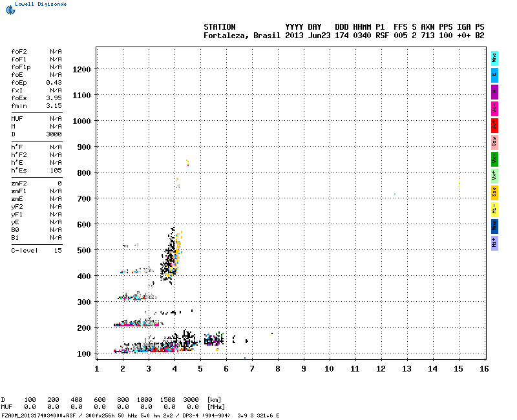Click the RSF program value in header
517x420 pixels.
tap(382, 36)
